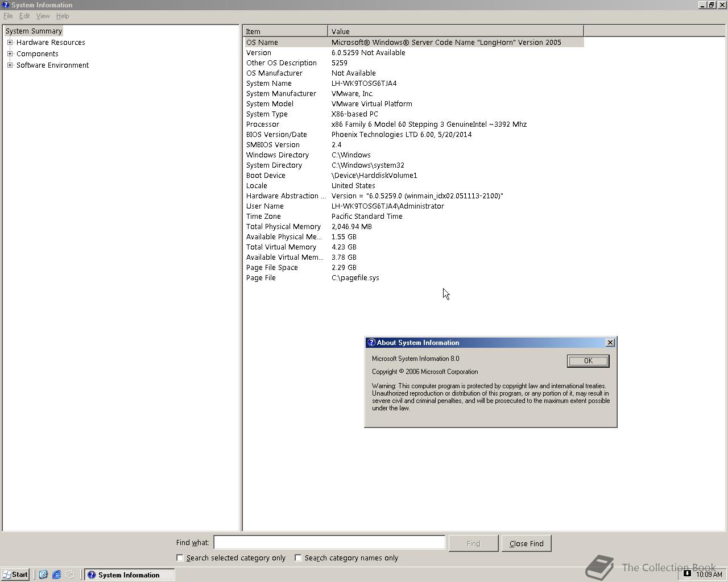The image size is (728, 582).
Task: Restore down the System Information window
Action: [x=711, y=5]
